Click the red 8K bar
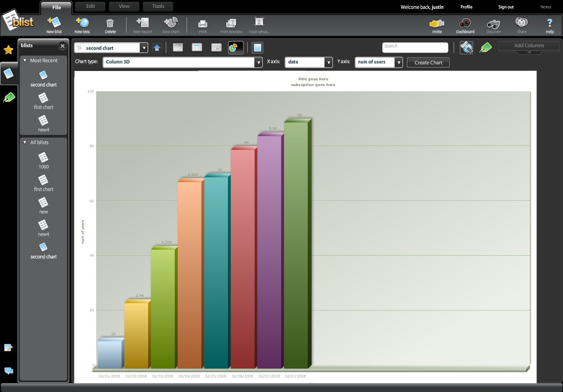 pos(243,258)
